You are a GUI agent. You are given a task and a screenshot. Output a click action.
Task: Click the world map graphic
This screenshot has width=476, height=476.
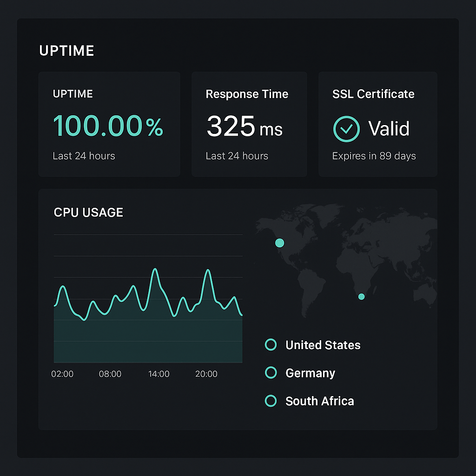point(346,261)
